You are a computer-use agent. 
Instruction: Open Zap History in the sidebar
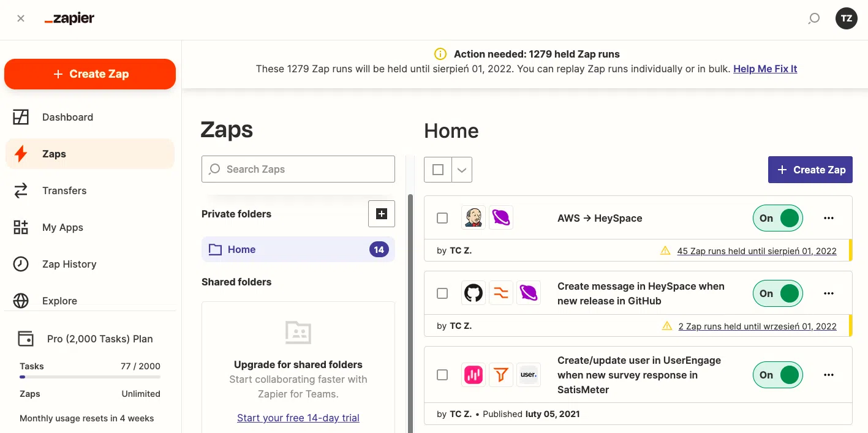(x=90, y=264)
